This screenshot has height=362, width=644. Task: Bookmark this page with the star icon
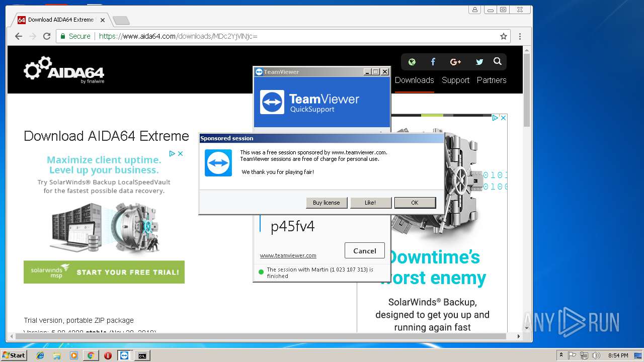pos(503,36)
